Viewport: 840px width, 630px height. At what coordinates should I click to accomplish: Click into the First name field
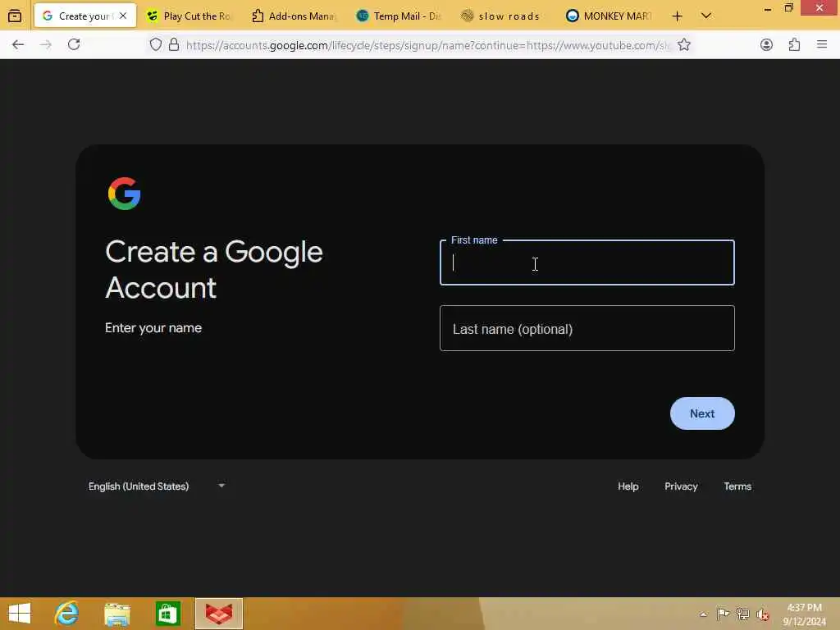click(587, 262)
